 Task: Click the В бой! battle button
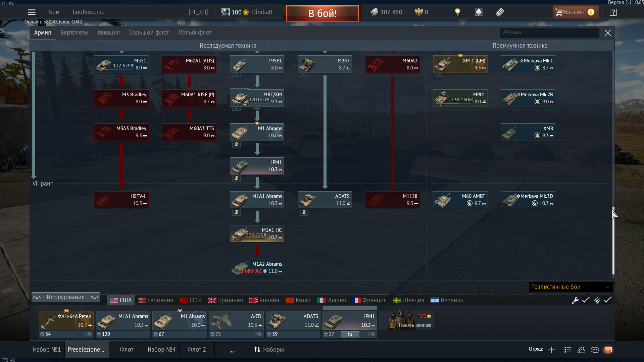tap(323, 13)
